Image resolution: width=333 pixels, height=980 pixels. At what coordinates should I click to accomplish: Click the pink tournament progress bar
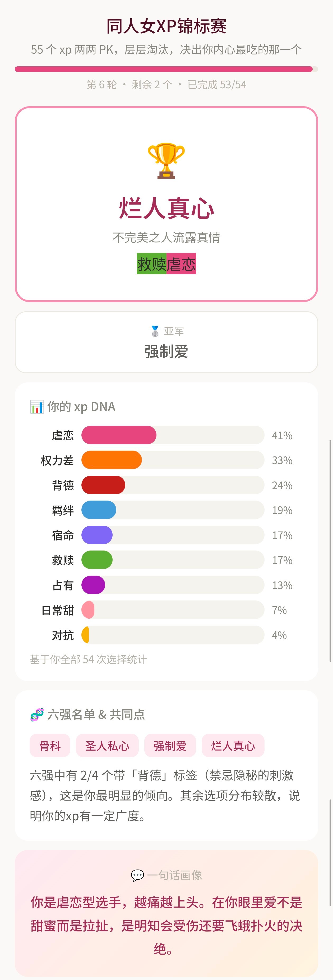(164, 69)
